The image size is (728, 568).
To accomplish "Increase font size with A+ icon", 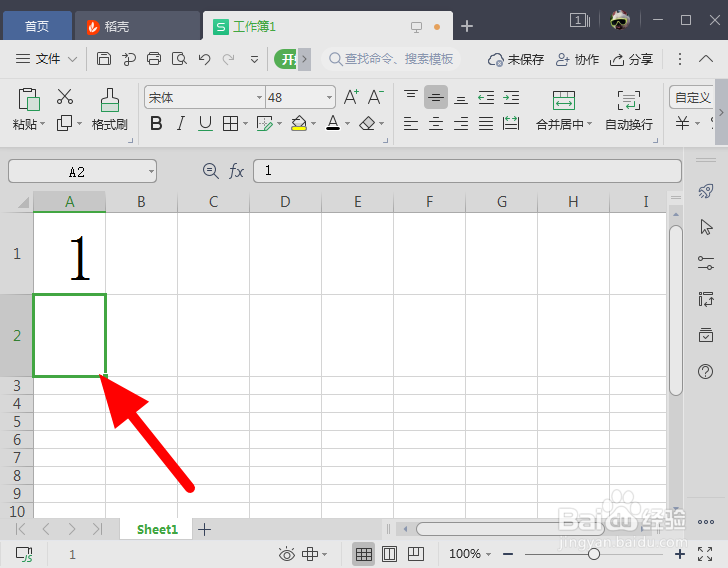I will pyautogui.click(x=351, y=97).
